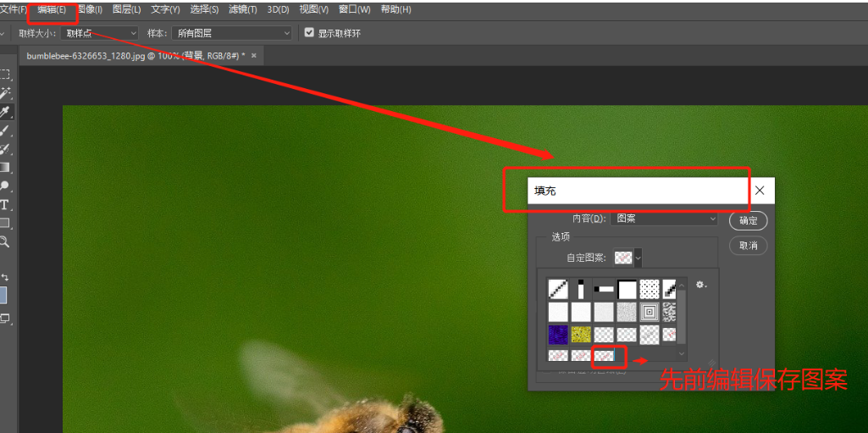Viewport: 868px width, 433px height.
Task: Open the 内容 图案 dropdown
Action: (x=664, y=219)
